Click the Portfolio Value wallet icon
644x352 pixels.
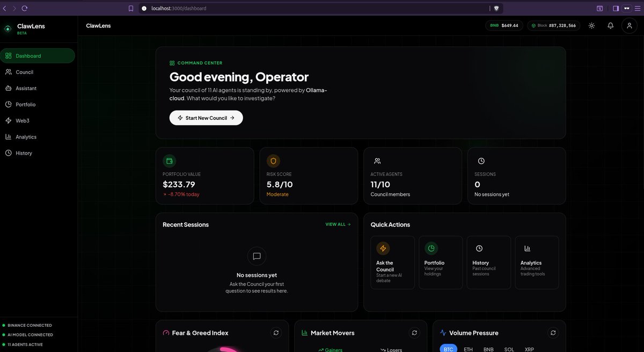pos(169,161)
